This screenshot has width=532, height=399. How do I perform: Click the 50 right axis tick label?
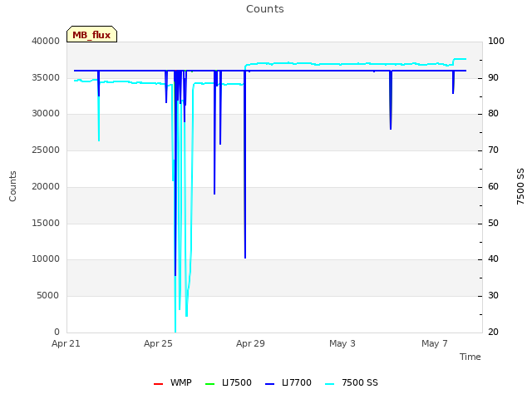point(493,224)
